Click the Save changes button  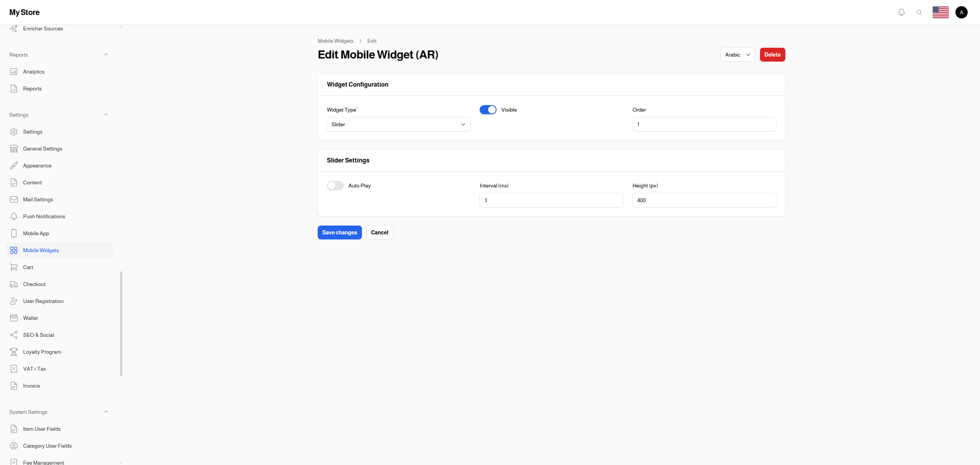click(x=339, y=232)
